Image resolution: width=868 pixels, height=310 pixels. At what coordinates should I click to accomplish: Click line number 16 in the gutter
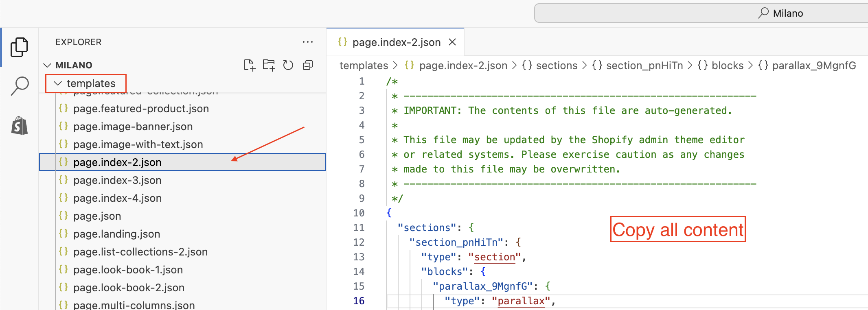click(359, 301)
